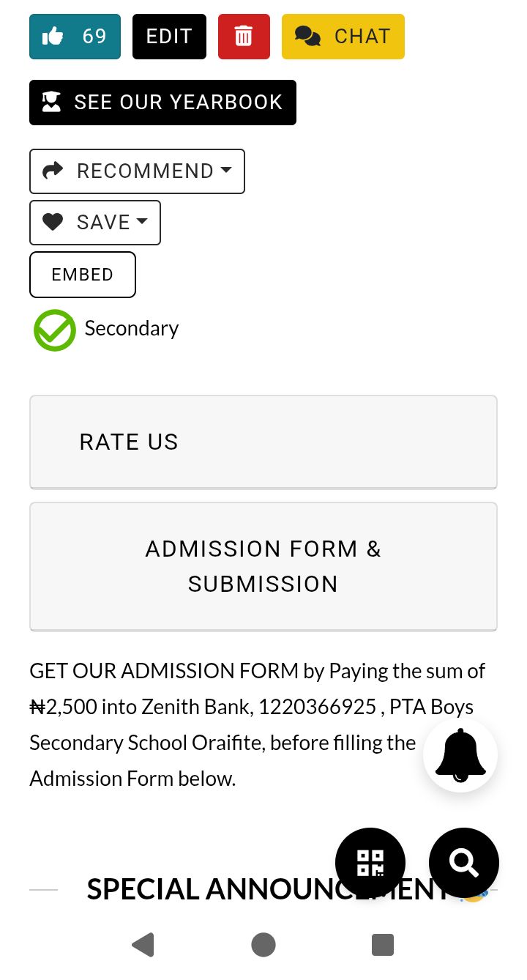Click the Embed button
Image resolution: width=527 pixels, height=980 pixels.
[x=83, y=275]
